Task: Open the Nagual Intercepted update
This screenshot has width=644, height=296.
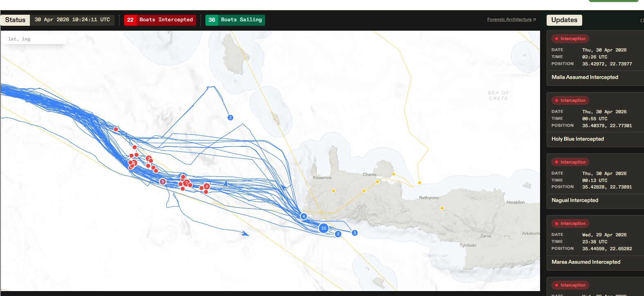Action: click(x=575, y=200)
